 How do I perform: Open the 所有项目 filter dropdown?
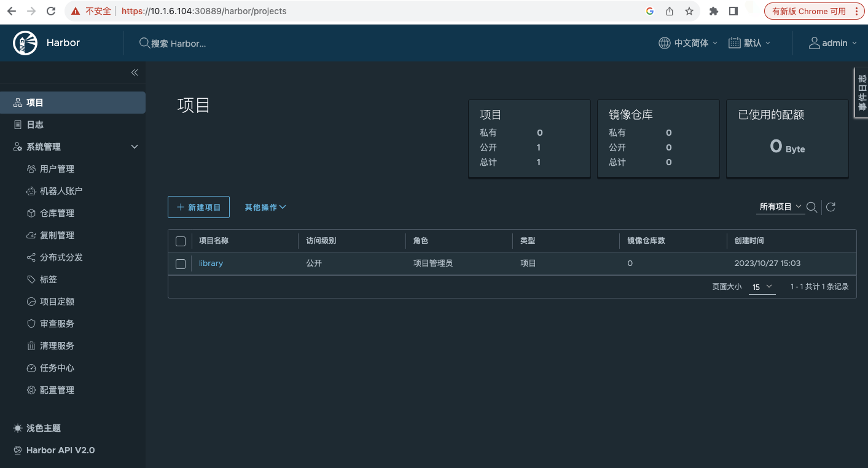point(780,207)
